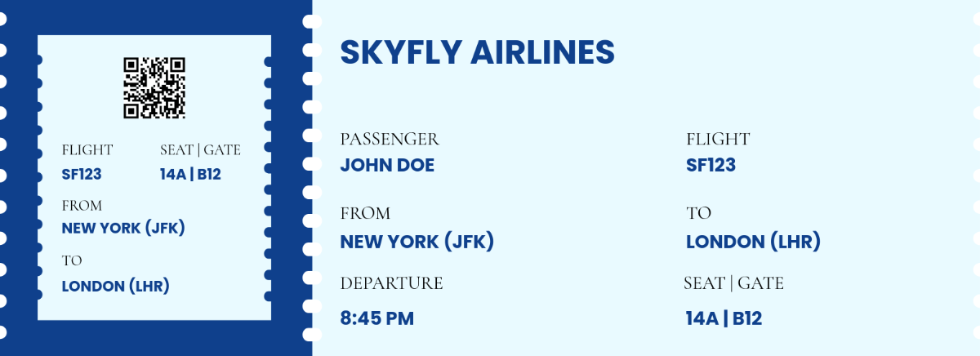This screenshot has height=356, width=980.
Task: Select 14A | B12 in the main section
Action: click(x=724, y=318)
